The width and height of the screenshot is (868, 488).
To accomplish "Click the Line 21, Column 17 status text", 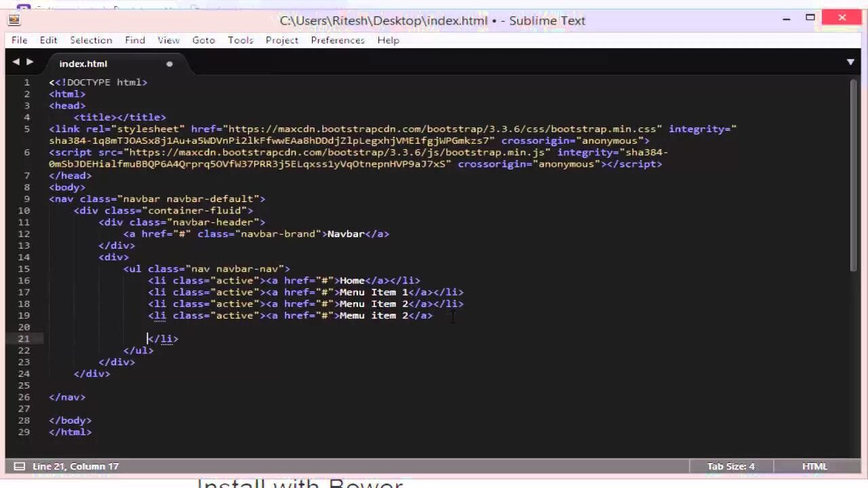I will pyautogui.click(x=75, y=466).
